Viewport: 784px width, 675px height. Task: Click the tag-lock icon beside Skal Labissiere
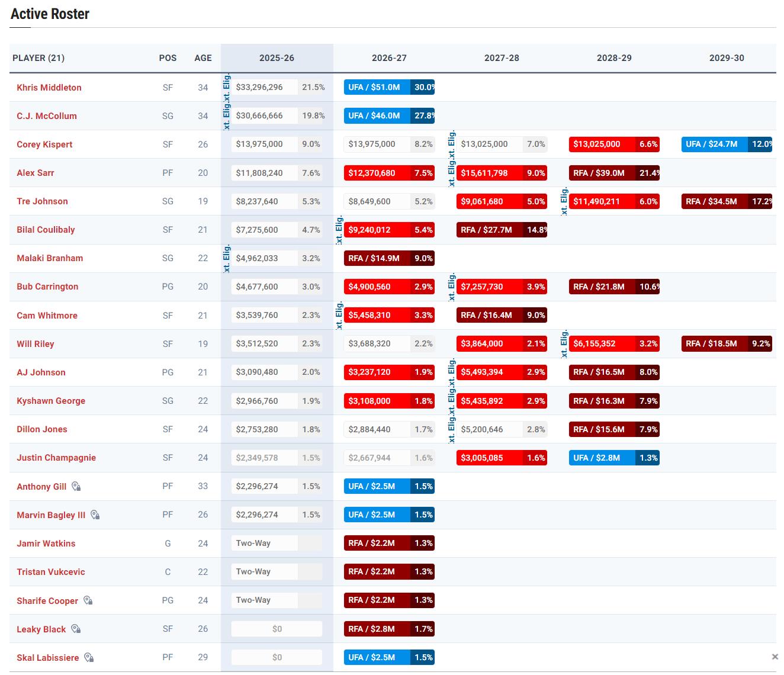(89, 657)
